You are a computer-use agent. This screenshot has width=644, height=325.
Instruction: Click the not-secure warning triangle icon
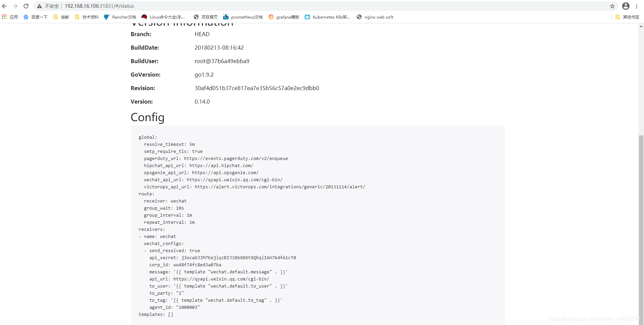coord(39,6)
